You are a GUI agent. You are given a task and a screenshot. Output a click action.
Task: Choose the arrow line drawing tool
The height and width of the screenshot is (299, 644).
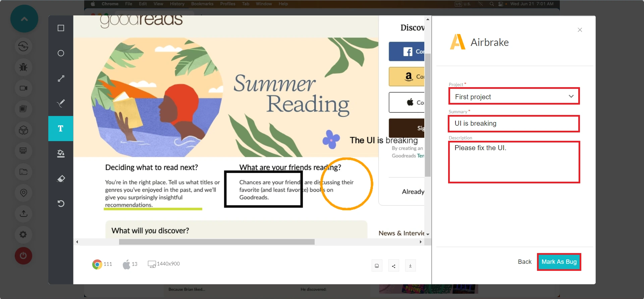61,78
